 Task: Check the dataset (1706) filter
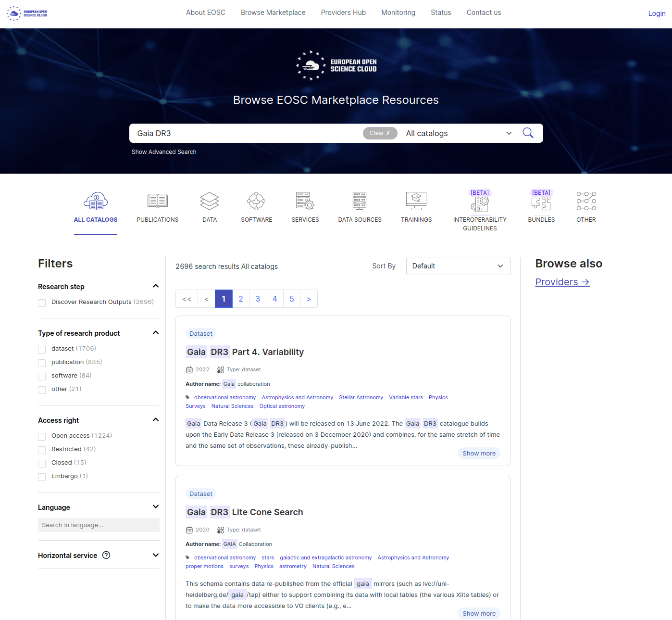click(42, 350)
